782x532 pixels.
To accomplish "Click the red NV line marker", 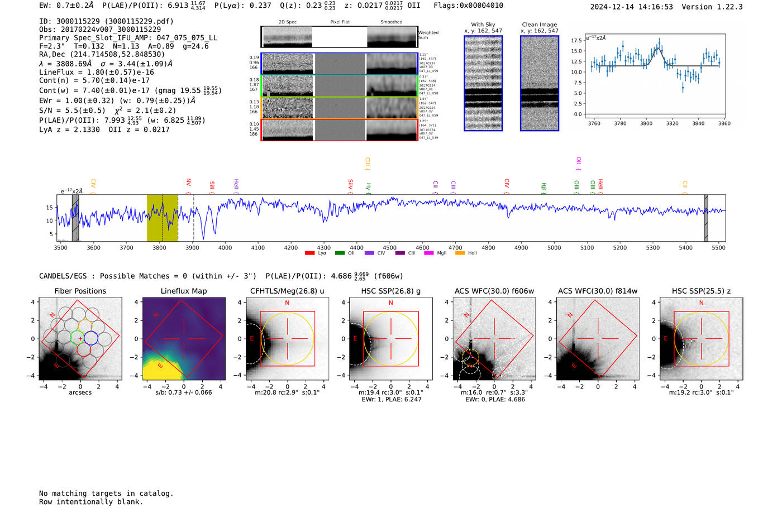I will coord(188,186).
